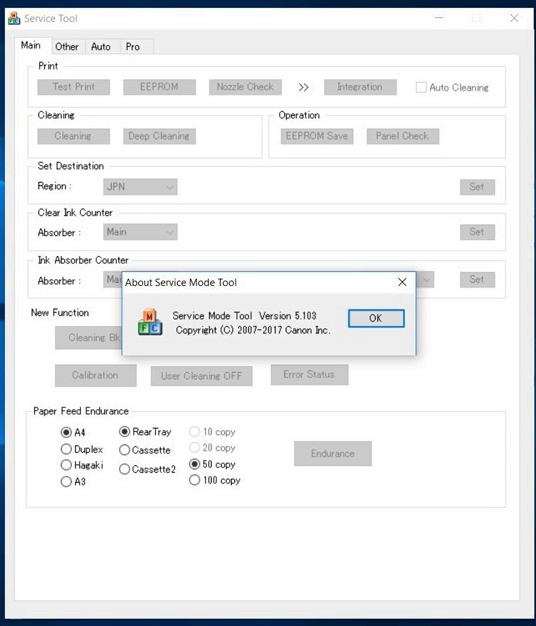Screen dimensions: 536x626
Task: Close the Service Tool window
Action: tap(514, 18)
